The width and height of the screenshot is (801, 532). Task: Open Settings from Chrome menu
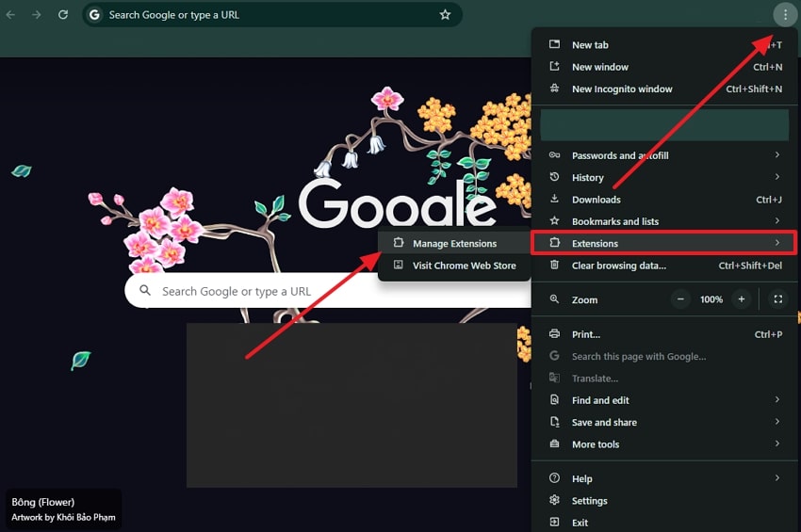664,500
